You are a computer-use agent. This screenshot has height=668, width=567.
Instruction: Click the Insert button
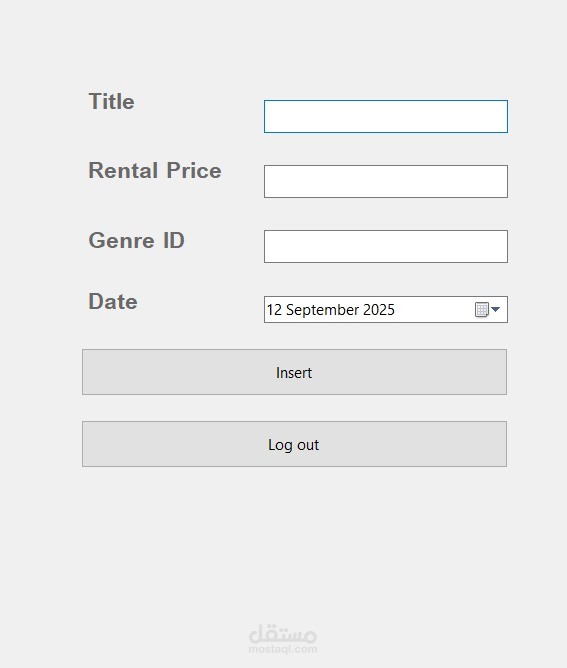pos(294,372)
